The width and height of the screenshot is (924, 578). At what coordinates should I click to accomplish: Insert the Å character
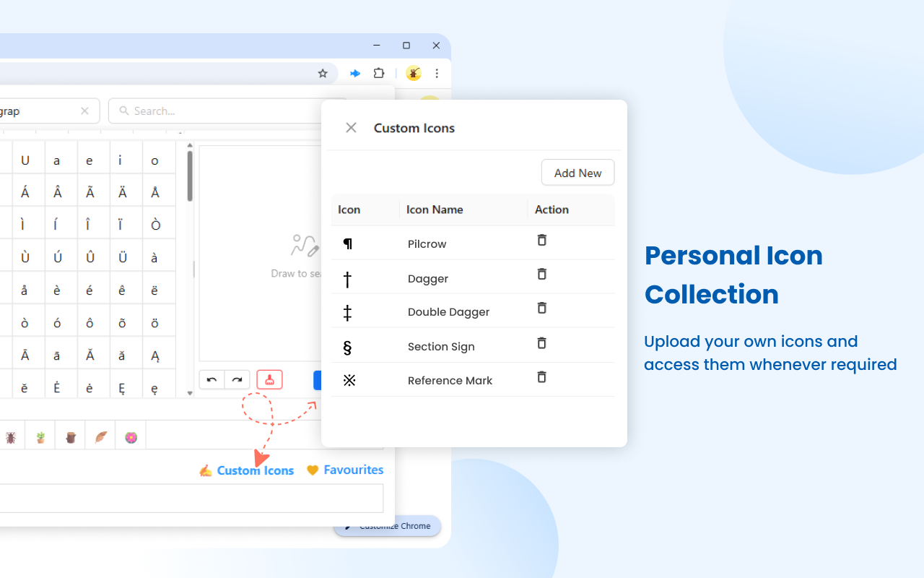click(155, 193)
